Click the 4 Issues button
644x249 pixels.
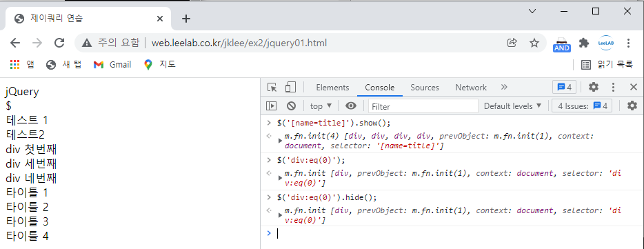[582, 106]
